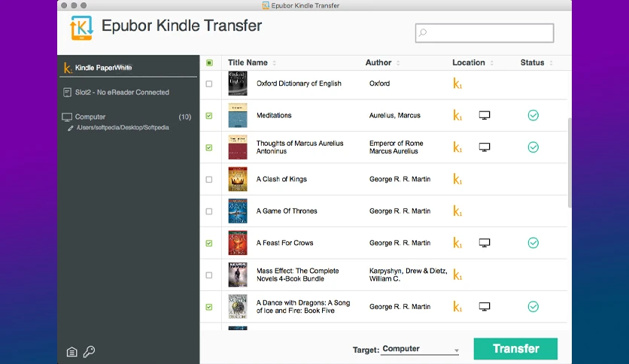The width and height of the screenshot is (629, 364).
Task: Click the library home icon at sidebar bottom
Action: click(71, 351)
